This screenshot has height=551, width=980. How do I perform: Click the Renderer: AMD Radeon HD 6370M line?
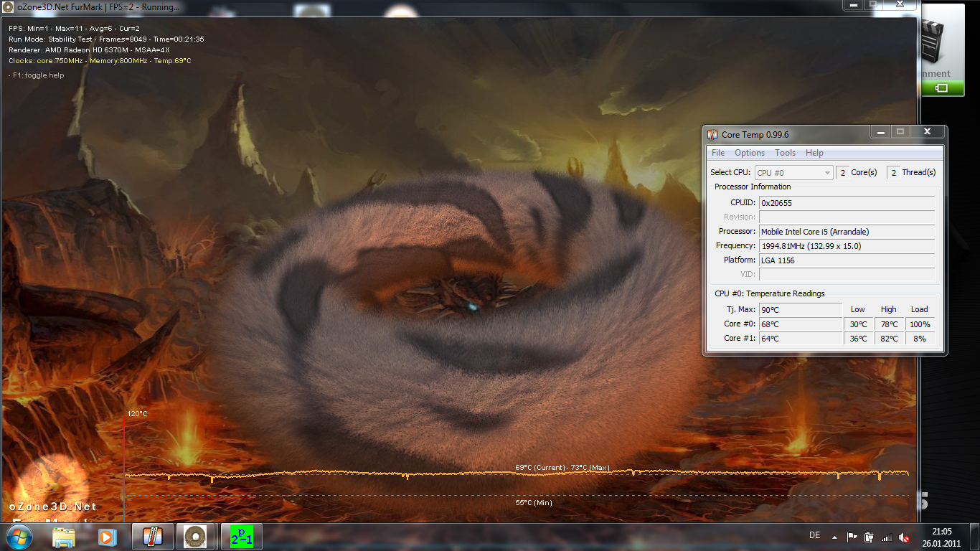[89, 50]
